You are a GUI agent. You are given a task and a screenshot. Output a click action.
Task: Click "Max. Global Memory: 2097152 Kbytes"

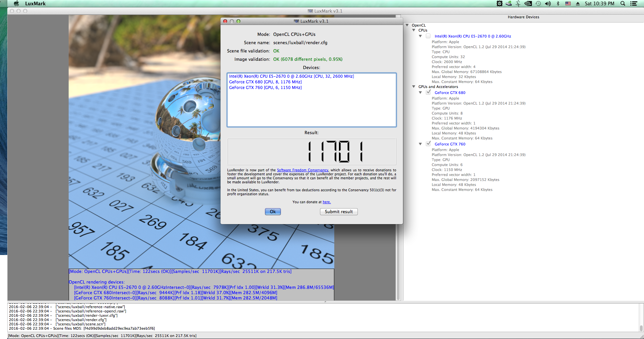click(x=465, y=180)
